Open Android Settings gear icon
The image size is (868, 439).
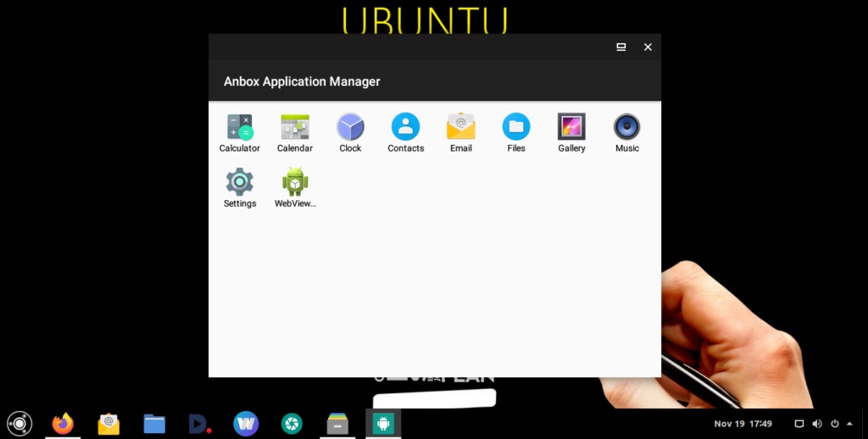pos(240,183)
